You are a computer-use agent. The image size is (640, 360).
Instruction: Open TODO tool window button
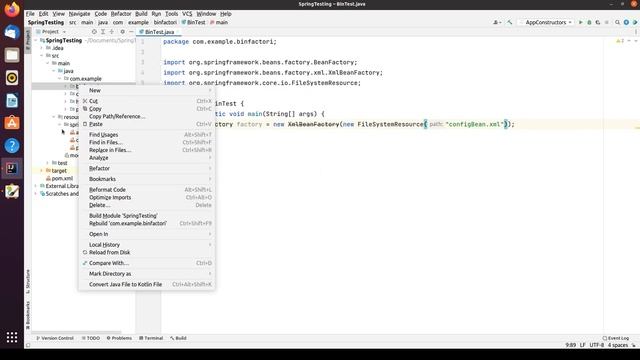[x=91, y=338]
